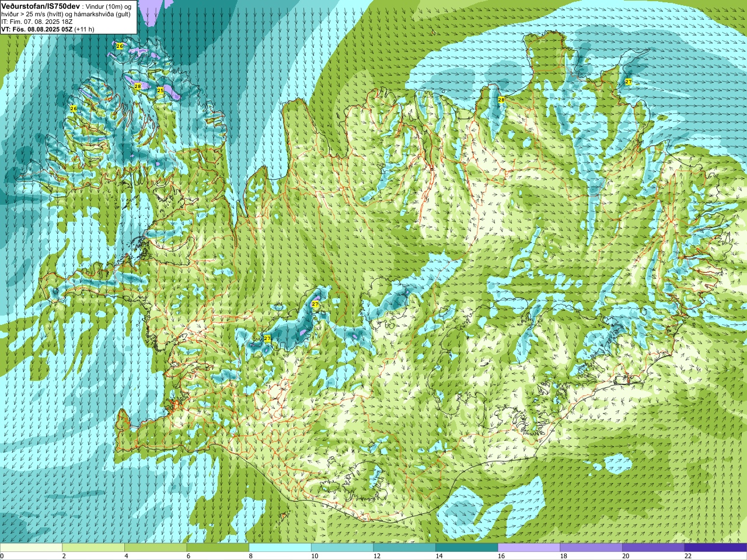The image size is (747, 560).
Task: Pick the dark teal 14–16 m/s legend swatch
Action: [467, 548]
